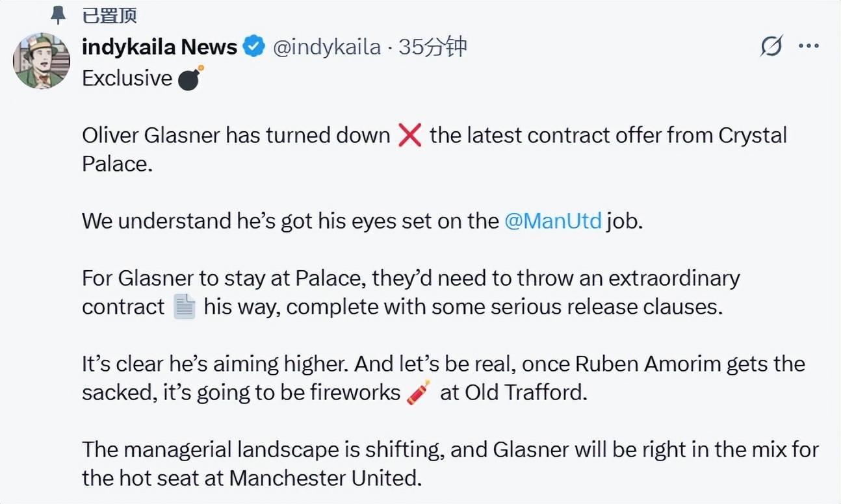Click the paragraph starting "For Glasner to stay"

411,292
